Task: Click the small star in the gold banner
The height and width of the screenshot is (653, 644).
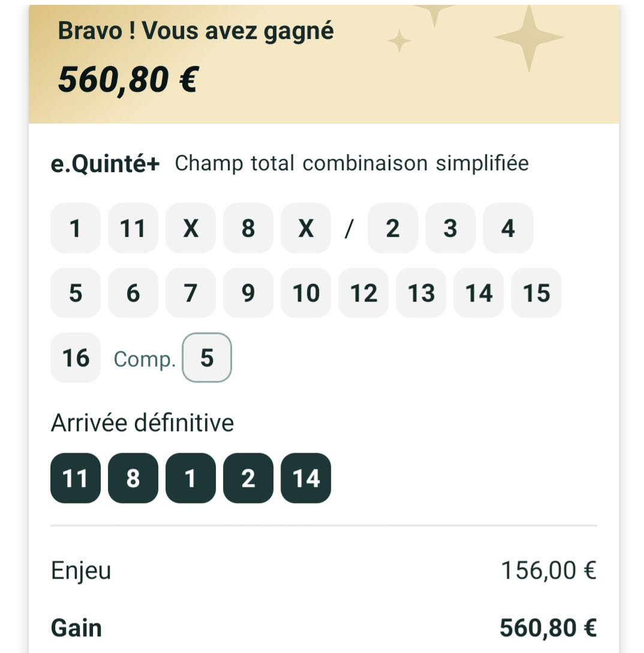Action: click(x=399, y=41)
